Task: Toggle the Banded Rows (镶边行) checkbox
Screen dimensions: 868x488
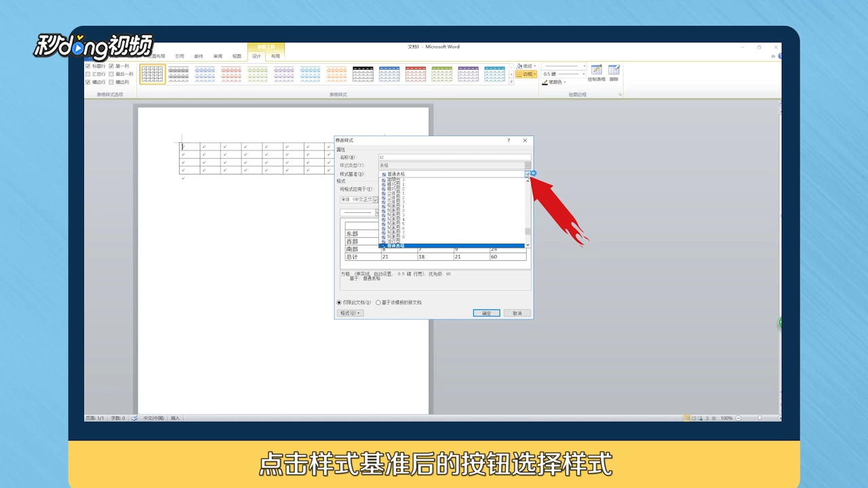Action: (88, 82)
